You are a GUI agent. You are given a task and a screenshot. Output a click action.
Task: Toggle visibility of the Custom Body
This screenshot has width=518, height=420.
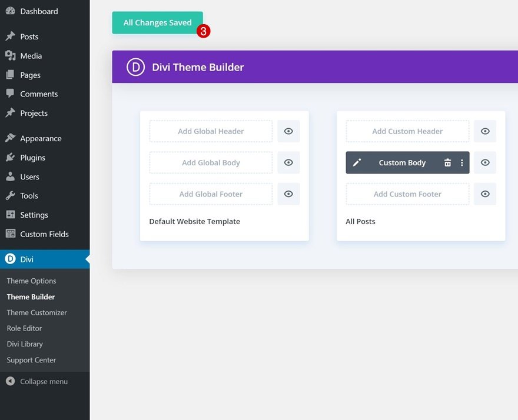pyautogui.click(x=485, y=162)
